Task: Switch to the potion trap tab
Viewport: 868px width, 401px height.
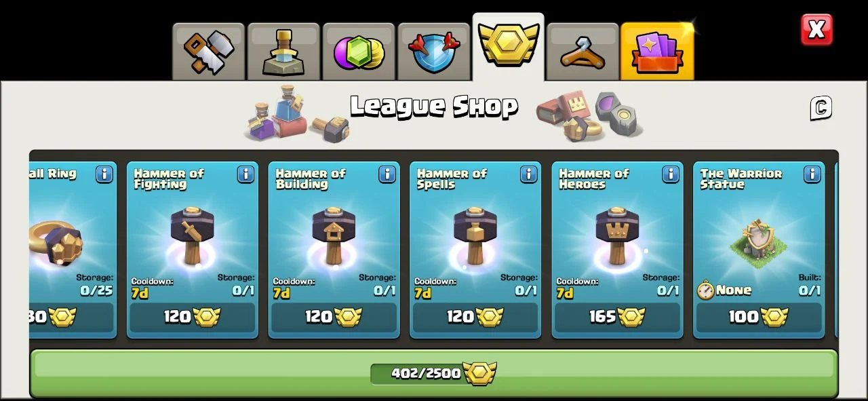Action: point(283,52)
